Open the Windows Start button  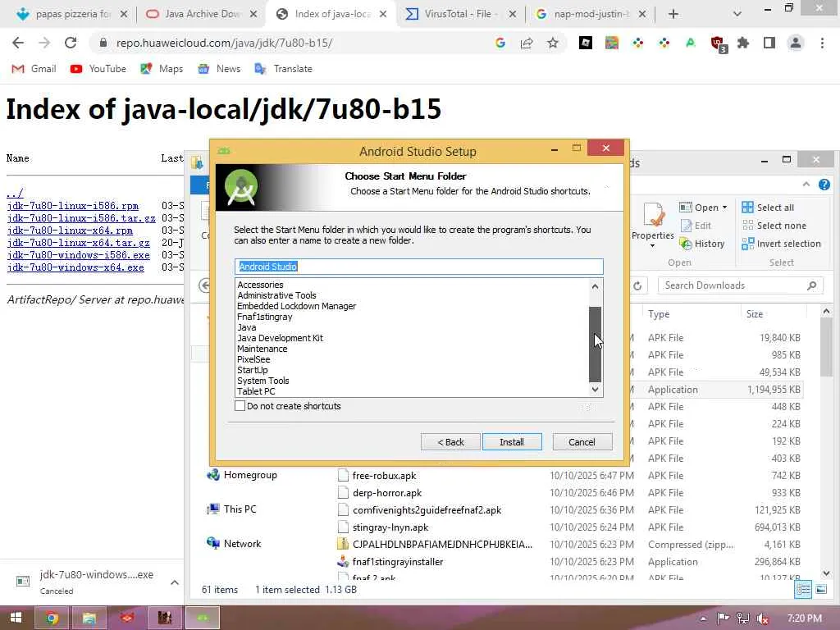16,618
